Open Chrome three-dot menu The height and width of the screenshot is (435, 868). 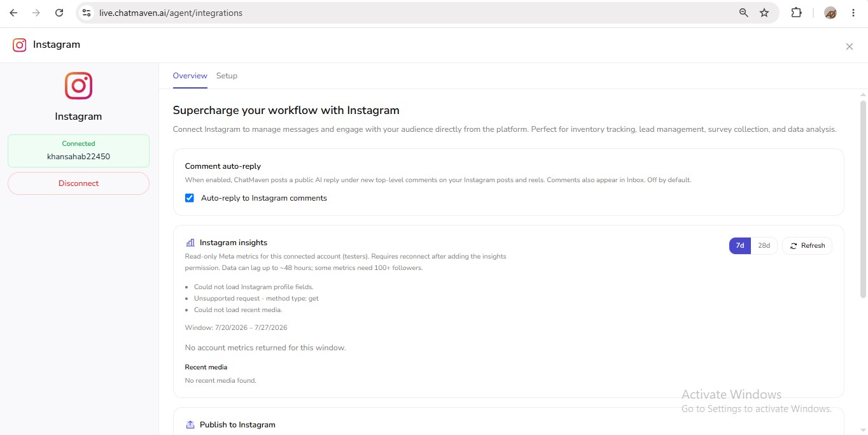point(853,13)
